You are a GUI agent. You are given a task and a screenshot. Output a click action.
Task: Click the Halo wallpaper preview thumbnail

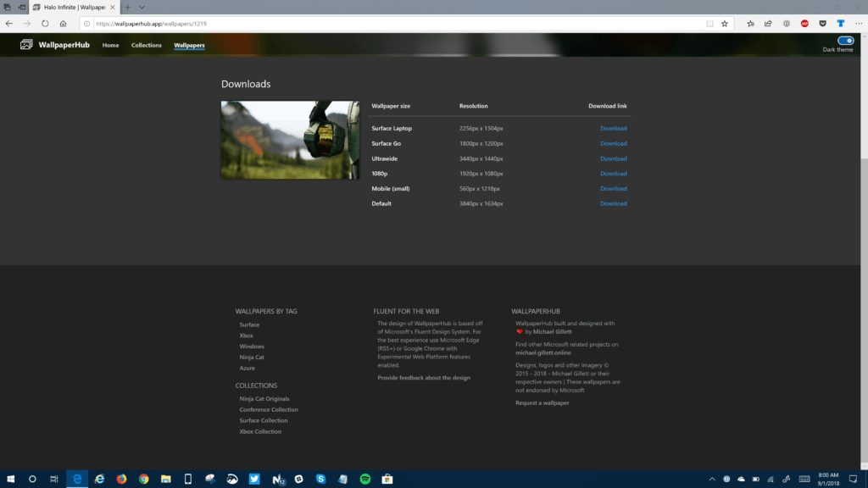(x=290, y=140)
